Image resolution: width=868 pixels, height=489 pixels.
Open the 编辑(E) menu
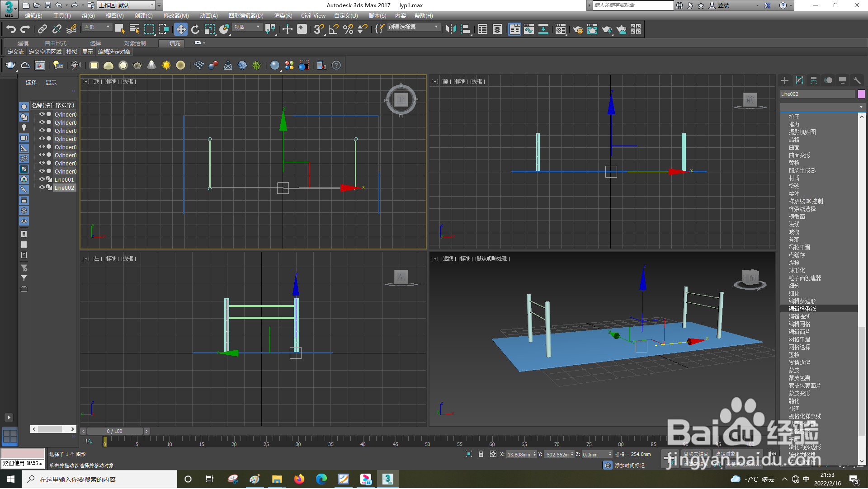(x=33, y=16)
